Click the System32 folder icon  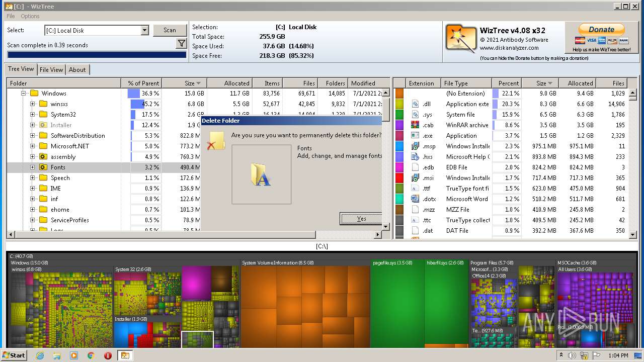43,114
